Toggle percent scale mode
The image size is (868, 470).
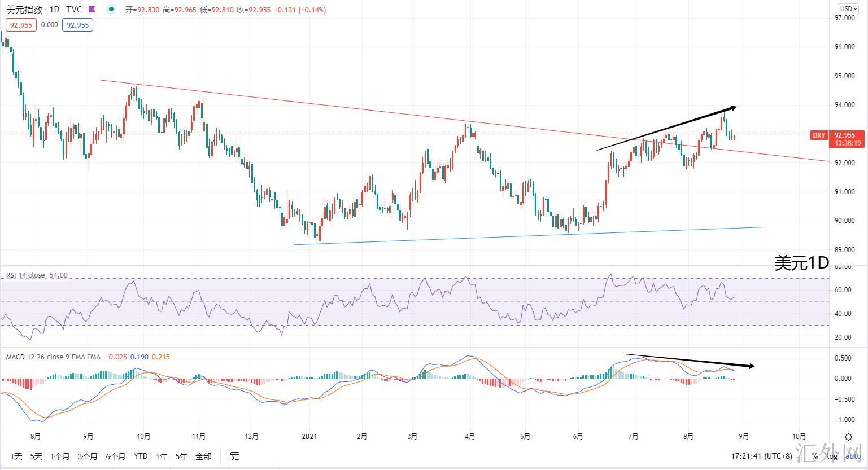814,456
